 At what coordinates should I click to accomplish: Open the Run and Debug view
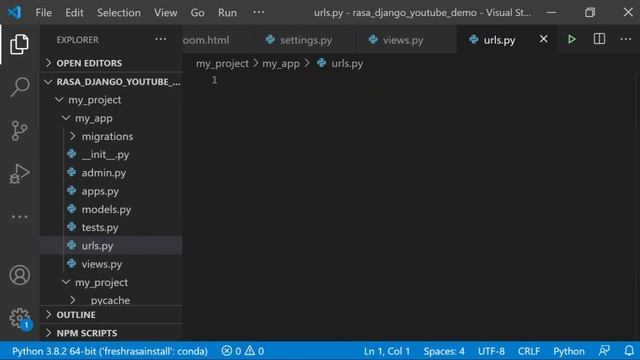pyautogui.click(x=19, y=174)
